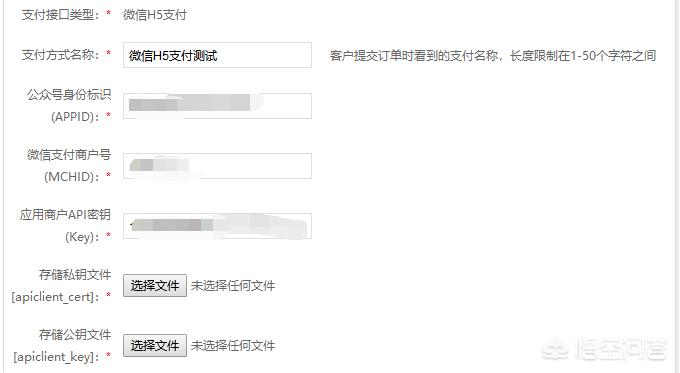
Task: Focus the 支付方式名称 input field
Action: pyautogui.click(x=217, y=55)
